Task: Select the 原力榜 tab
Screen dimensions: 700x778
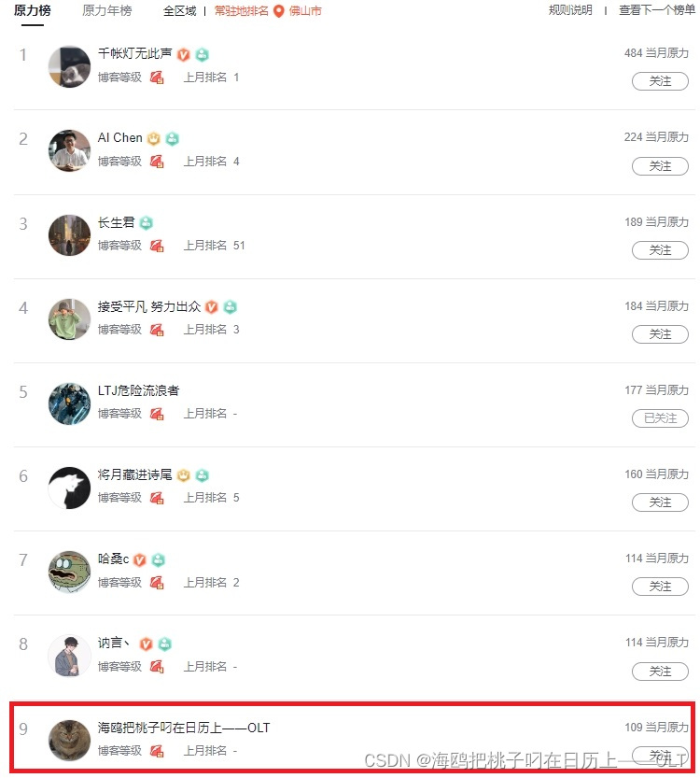Action: click(x=33, y=10)
